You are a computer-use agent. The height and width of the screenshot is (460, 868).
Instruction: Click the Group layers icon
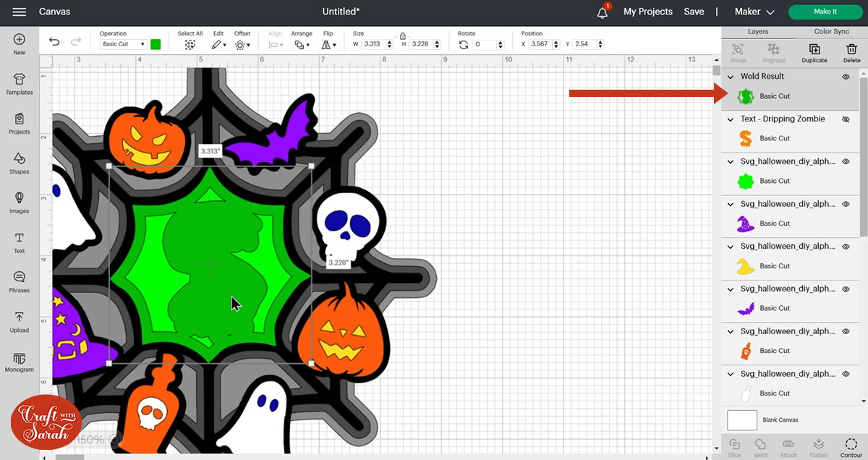(x=738, y=53)
